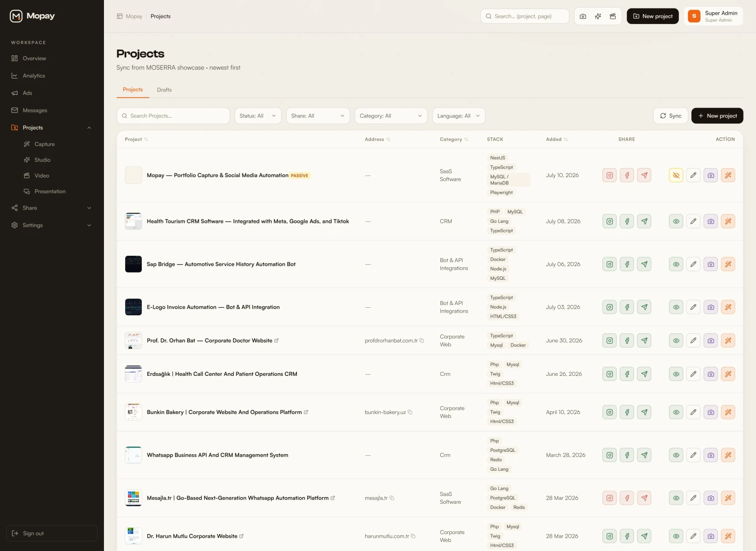Share Bunkin Bakery project to Instagram
The height and width of the screenshot is (551, 756).
tap(610, 412)
